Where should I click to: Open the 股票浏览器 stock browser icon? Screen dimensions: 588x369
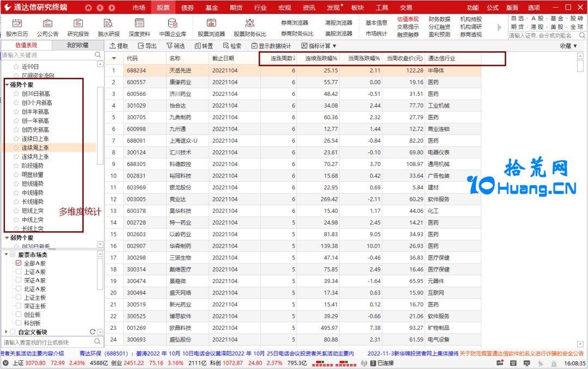click(x=211, y=27)
